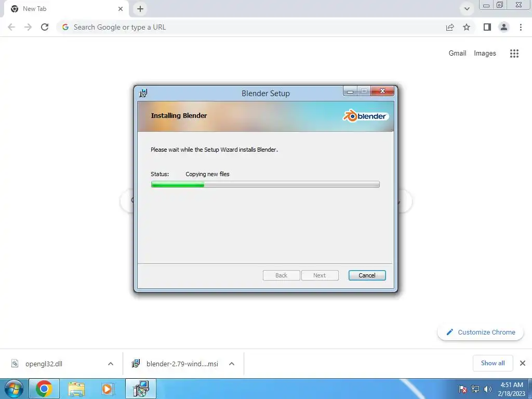
Task: Click Customize Chrome button
Action: tap(481, 332)
